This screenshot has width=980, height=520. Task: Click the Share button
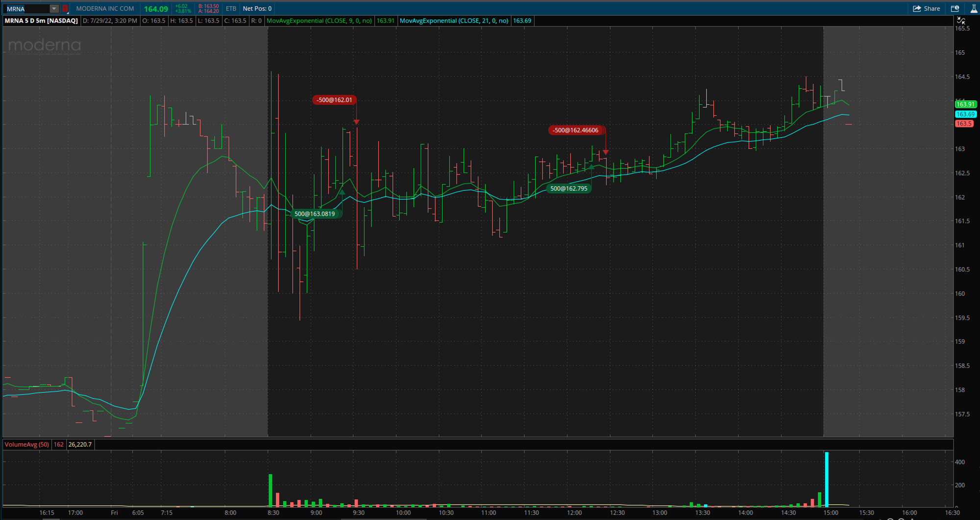926,8
